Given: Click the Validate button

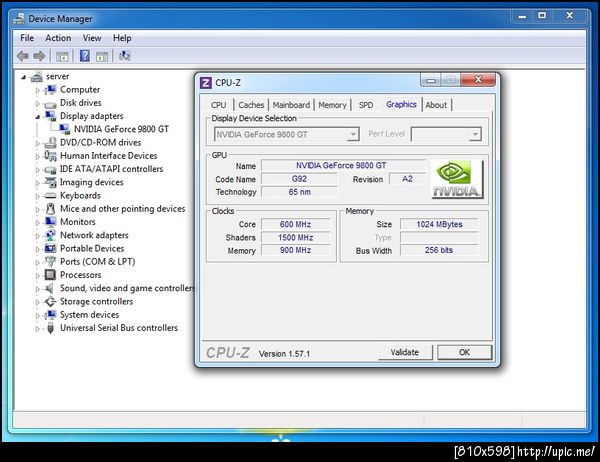Looking at the screenshot, I should [405, 353].
